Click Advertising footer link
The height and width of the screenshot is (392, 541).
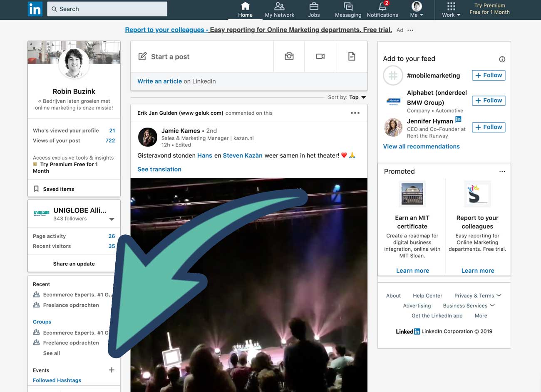(x=417, y=306)
